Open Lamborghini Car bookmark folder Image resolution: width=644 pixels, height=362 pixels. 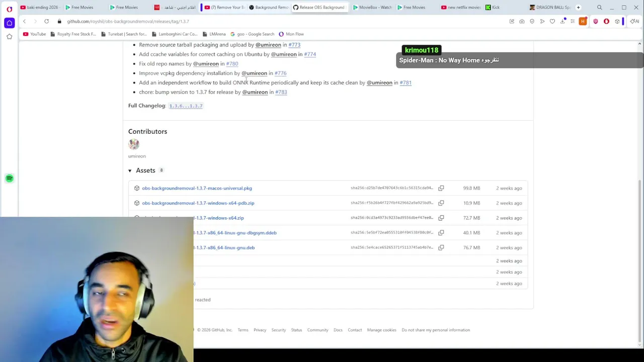(x=174, y=34)
